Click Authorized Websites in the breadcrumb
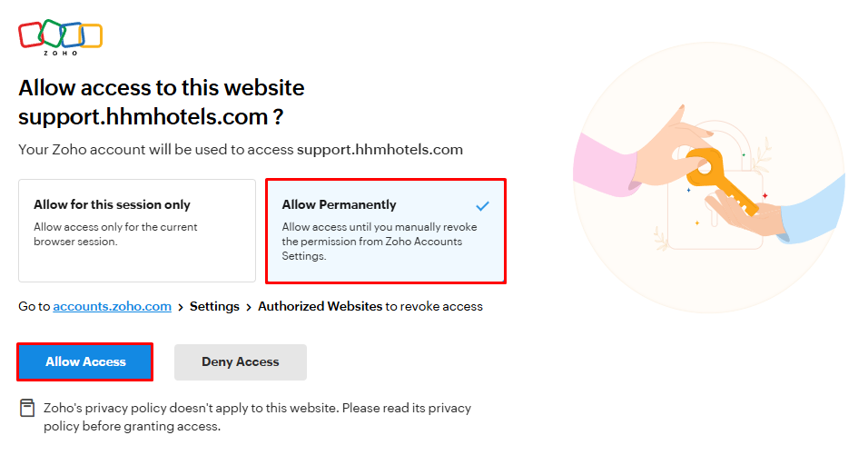 320,307
